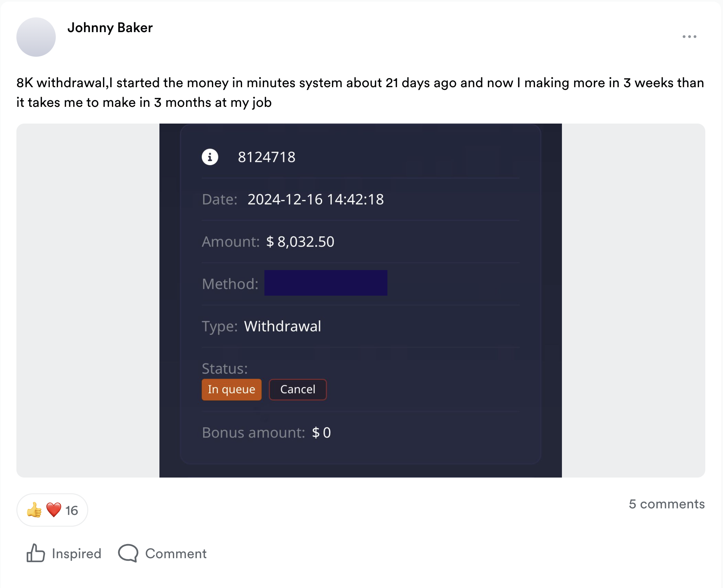Click the In queue status badge
The image size is (723, 588).
[x=232, y=389]
